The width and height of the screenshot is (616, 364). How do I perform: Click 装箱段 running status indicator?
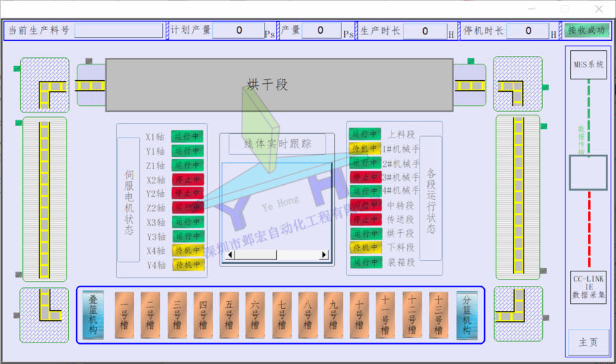(x=366, y=262)
